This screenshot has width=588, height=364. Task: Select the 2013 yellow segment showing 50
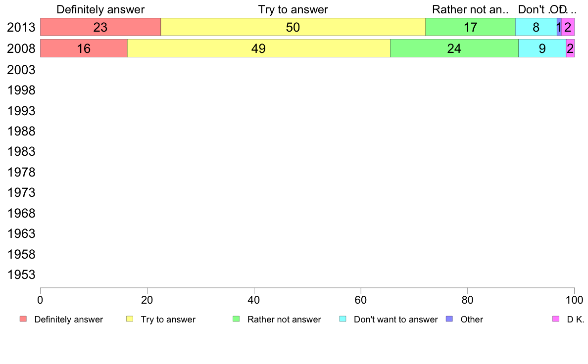tap(293, 27)
